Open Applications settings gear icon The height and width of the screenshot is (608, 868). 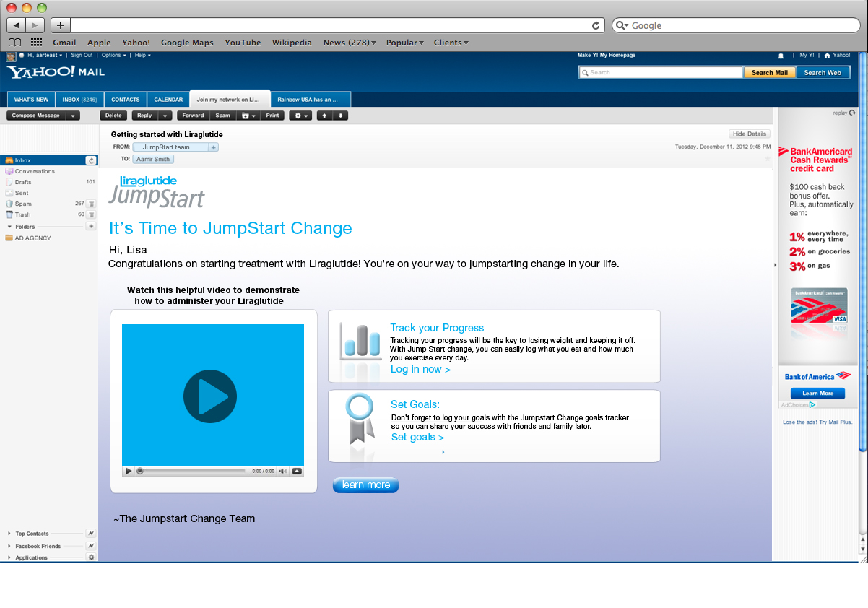pos(91,557)
